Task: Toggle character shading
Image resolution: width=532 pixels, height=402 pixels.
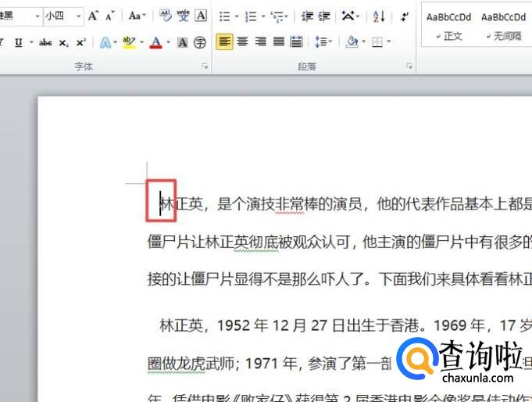Action: [182, 42]
